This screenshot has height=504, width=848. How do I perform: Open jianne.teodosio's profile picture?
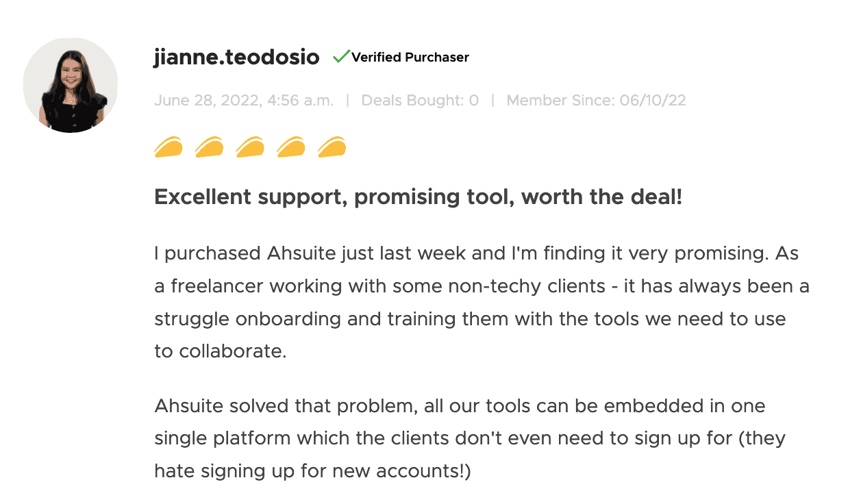pyautogui.click(x=71, y=85)
